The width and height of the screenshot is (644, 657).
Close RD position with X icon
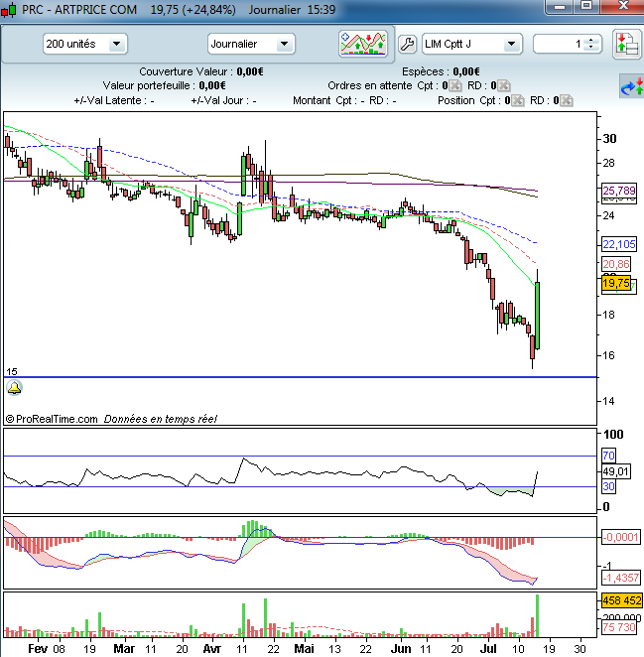(x=567, y=100)
